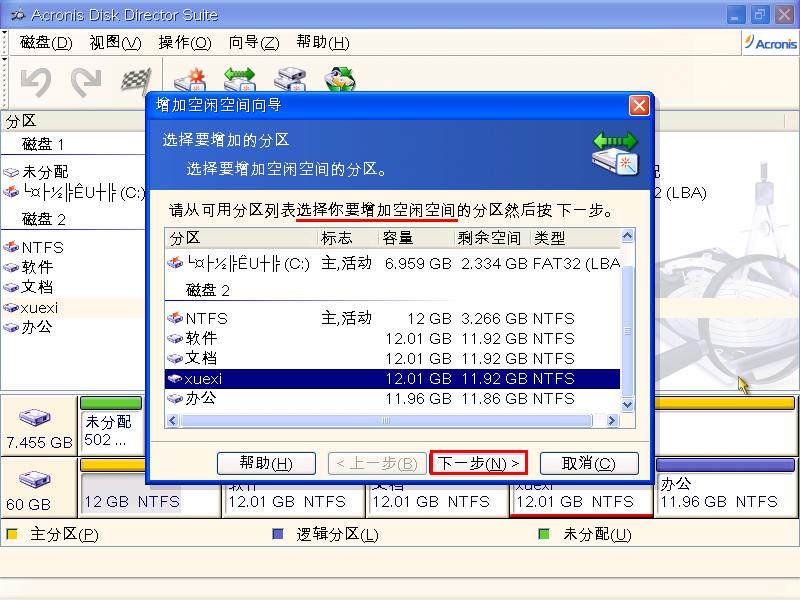This screenshot has width=800, height=600.
Task: Click xuexi partition icon in left tree
Action: click(x=11, y=308)
